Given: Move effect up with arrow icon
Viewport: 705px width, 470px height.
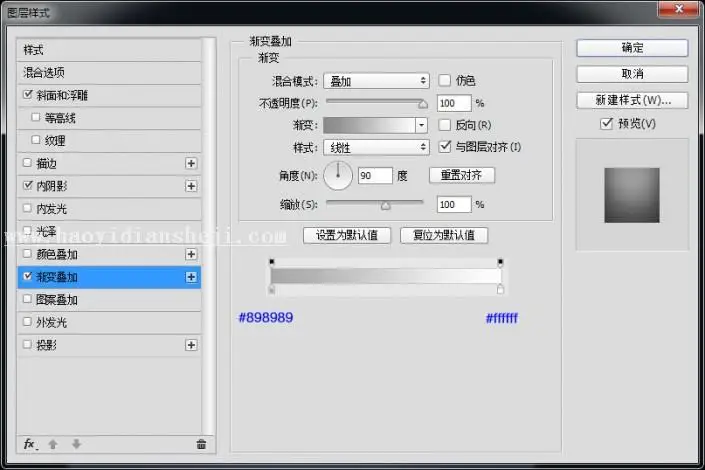Looking at the screenshot, I should click(53, 444).
